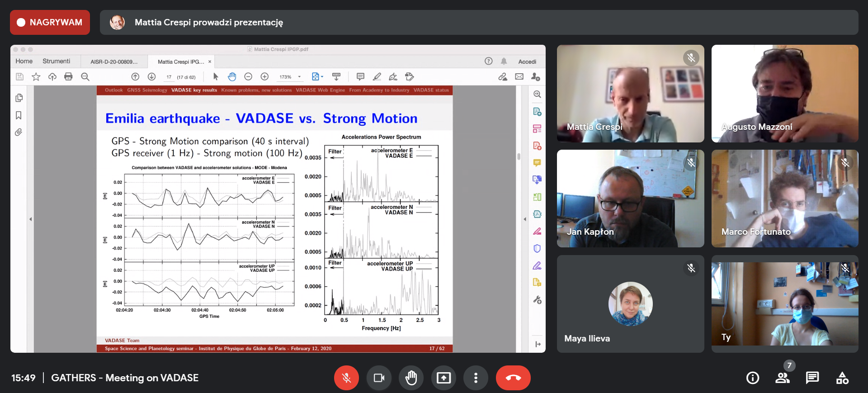Image resolution: width=868 pixels, height=393 pixels.
Task: Leave the call with red hang-up button
Action: pyautogui.click(x=513, y=378)
